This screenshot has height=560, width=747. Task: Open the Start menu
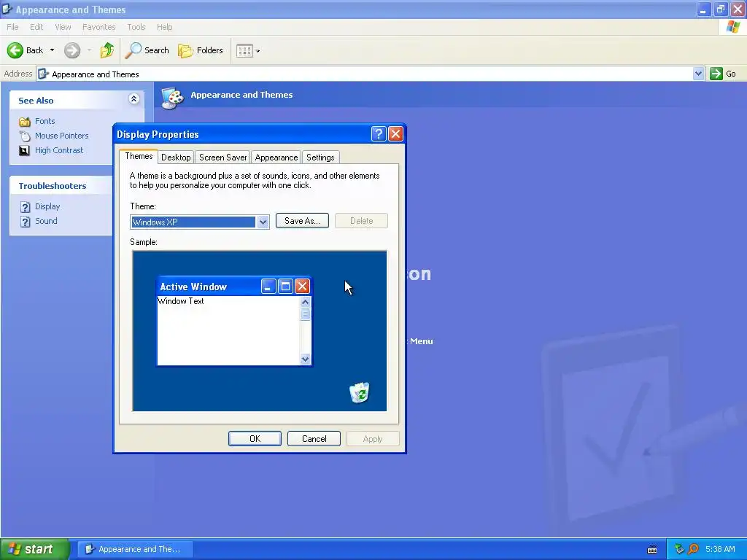(x=35, y=549)
